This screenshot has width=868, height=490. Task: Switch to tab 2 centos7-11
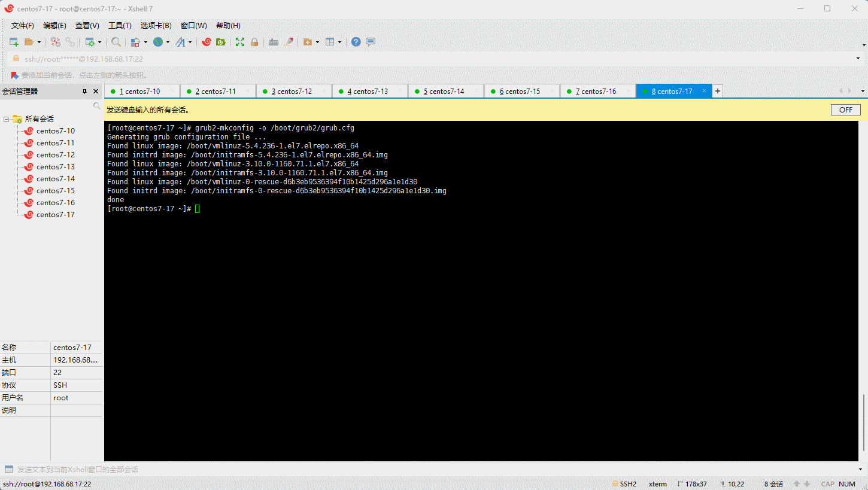pyautogui.click(x=218, y=92)
